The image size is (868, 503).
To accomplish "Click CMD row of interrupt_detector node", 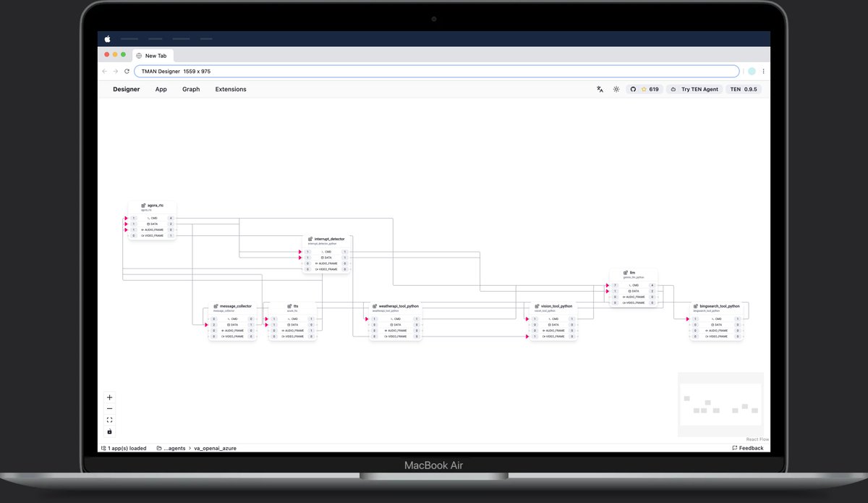I will click(326, 252).
